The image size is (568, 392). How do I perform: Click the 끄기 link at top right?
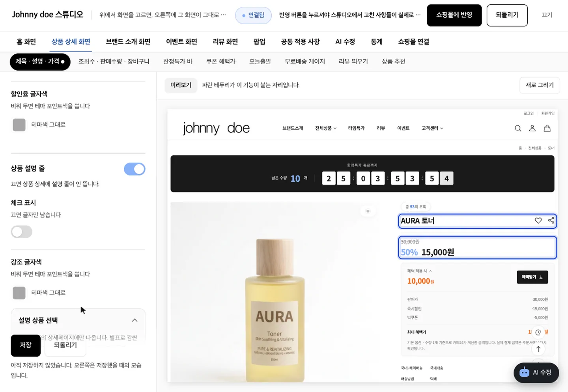tap(547, 15)
